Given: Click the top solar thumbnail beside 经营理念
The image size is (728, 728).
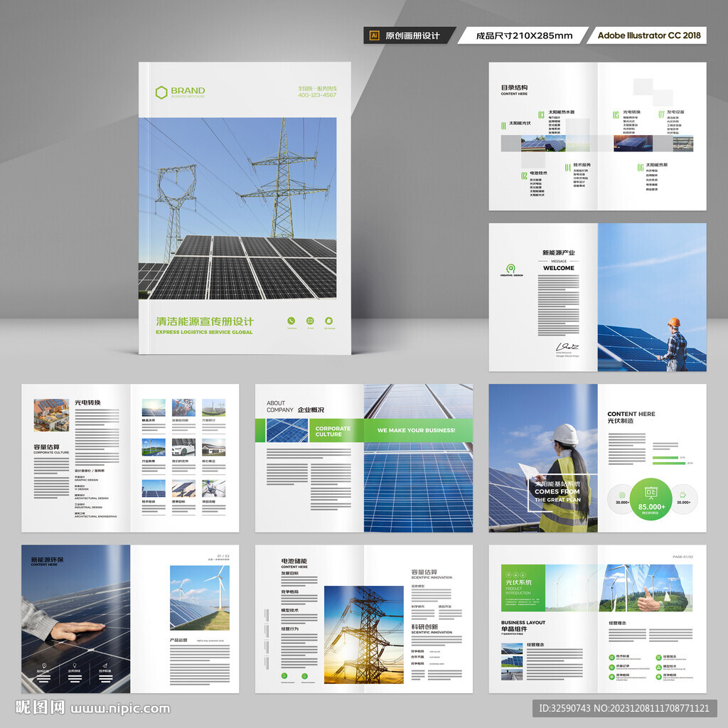Looking at the screenshot, I should 512,648.
